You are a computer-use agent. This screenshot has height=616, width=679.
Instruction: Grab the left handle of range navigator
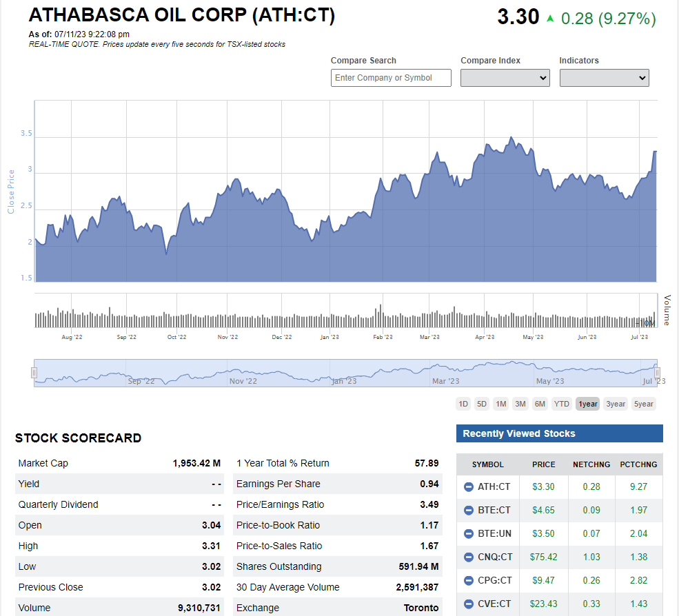click(x=34, y=373)
